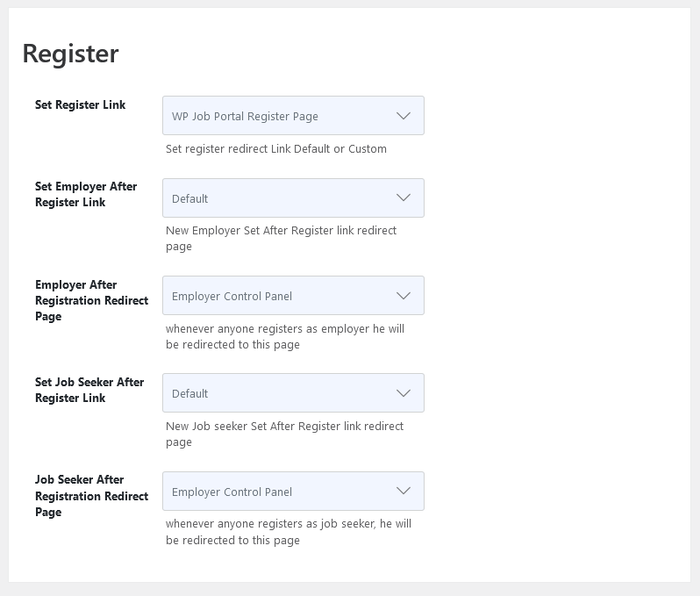The width and height of the screenshot is (700, 596).
Task: Click Employer After Registration Redirect Page label
Action: point(91,300)
